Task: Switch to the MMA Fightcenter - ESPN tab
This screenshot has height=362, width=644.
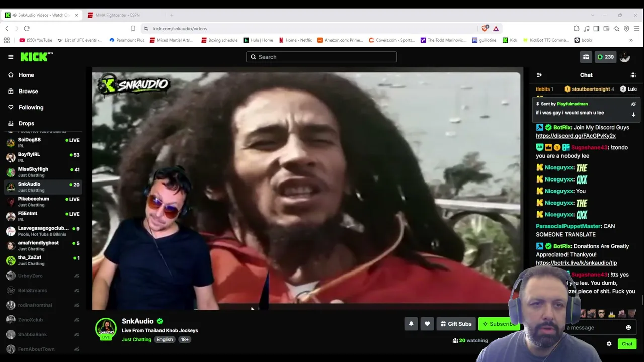Action: (x=123, y=15)
